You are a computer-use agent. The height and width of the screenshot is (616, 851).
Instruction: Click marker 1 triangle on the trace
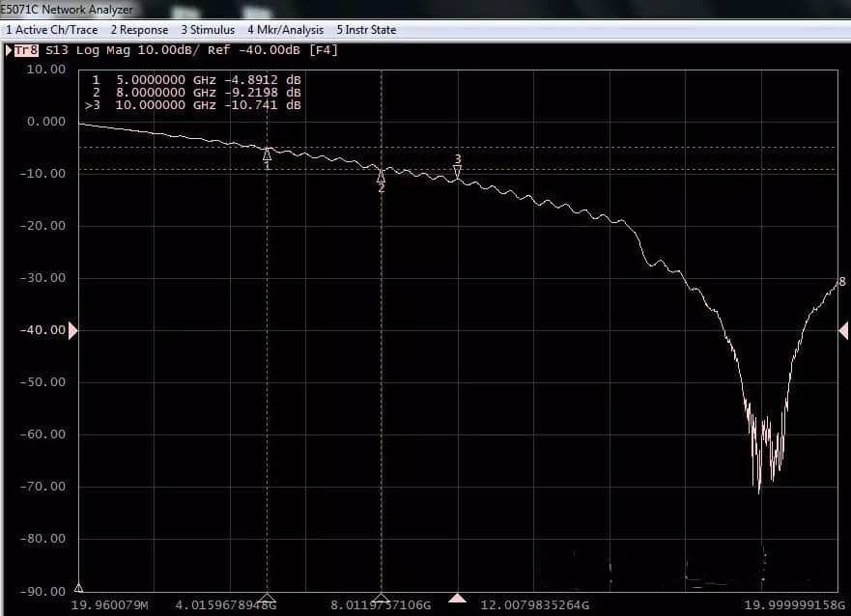267,154
